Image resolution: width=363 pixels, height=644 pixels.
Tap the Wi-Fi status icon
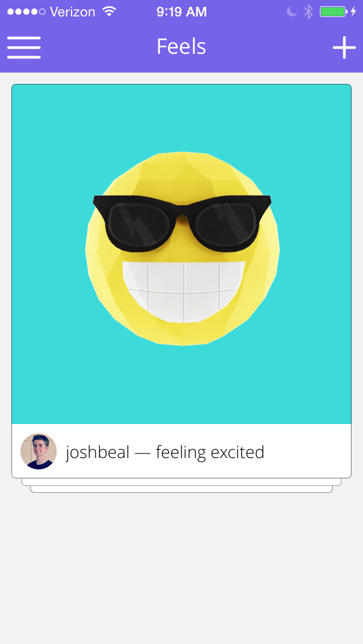click(x=109, y=11)
